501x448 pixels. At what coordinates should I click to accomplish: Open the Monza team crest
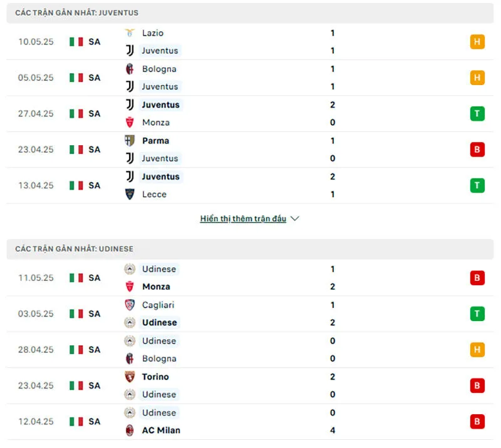tap(130, 123)
